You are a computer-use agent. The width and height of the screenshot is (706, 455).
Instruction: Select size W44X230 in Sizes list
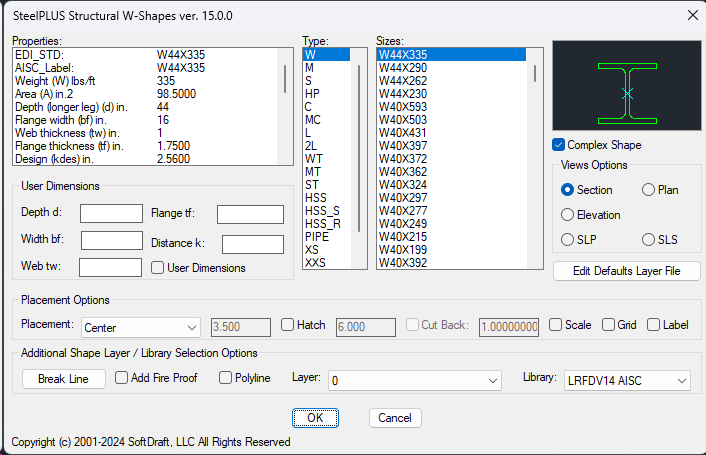(452, 94)
